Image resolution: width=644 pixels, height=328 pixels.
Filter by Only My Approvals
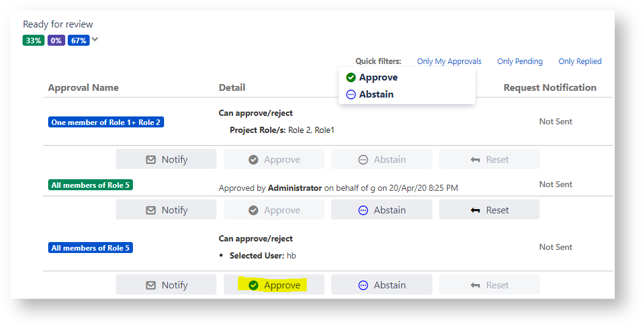(449, 62)
